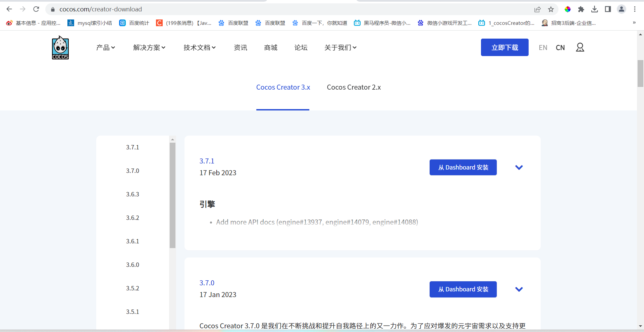This screenshot has height=332, width=644.
Task: Select version 3.6.3 in sidebar
Action: point(132,194)
